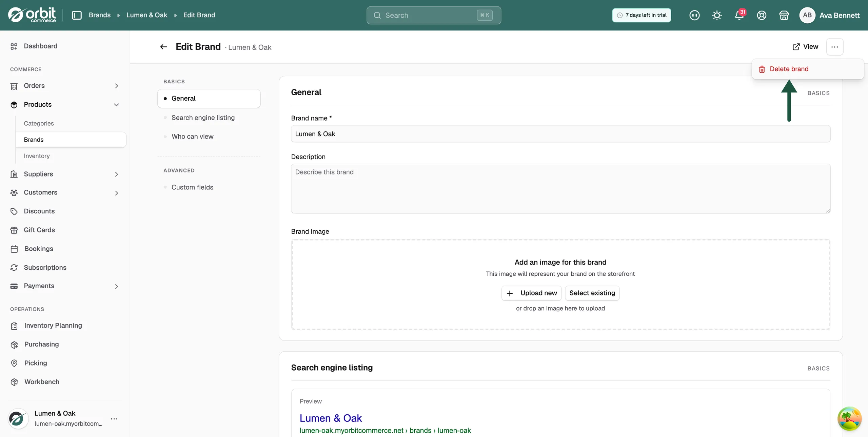The width and height of the screenshot is (868, 437).
Task: Go back using the left arrow
Action: point(164,47)
